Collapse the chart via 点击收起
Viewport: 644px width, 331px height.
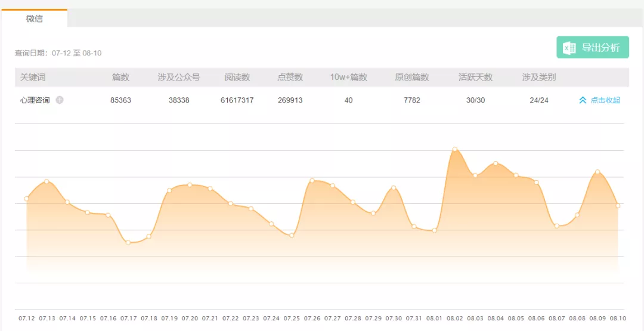[x=605, y=100]
